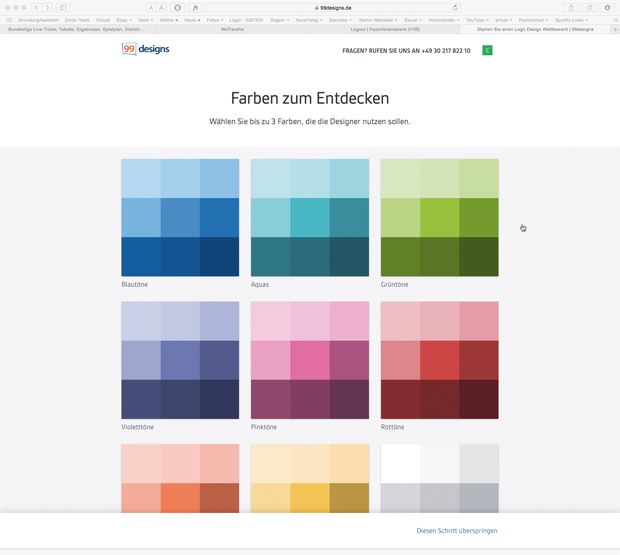
Task: Select the Pinktöne color palette
Action: click(310, 360)
